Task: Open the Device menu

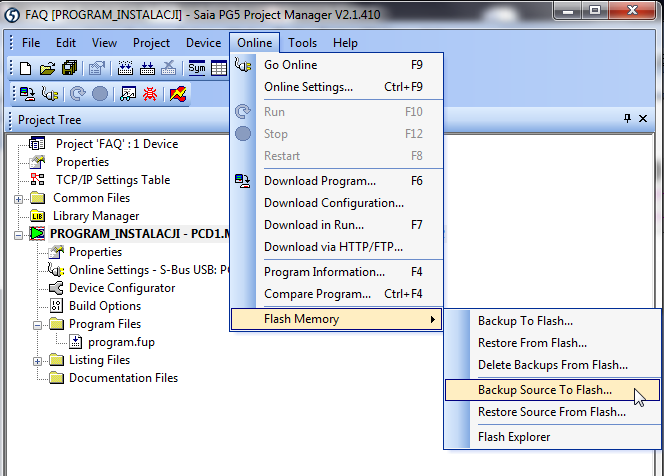Action: [203, 43]
